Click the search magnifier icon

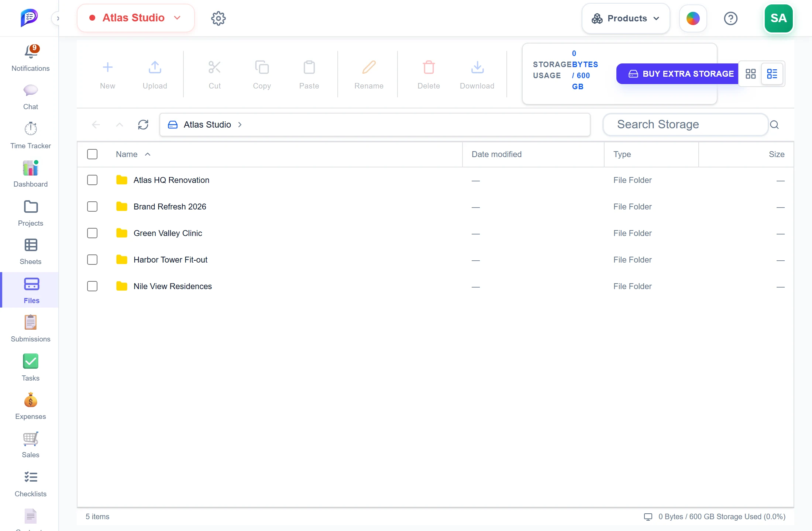pyautogui.click(x=774, y=125)
